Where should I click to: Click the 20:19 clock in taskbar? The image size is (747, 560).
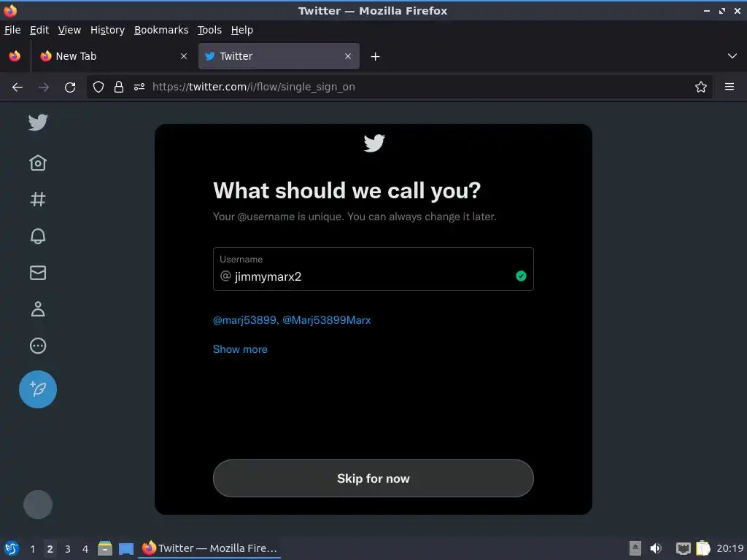point(729,548)
